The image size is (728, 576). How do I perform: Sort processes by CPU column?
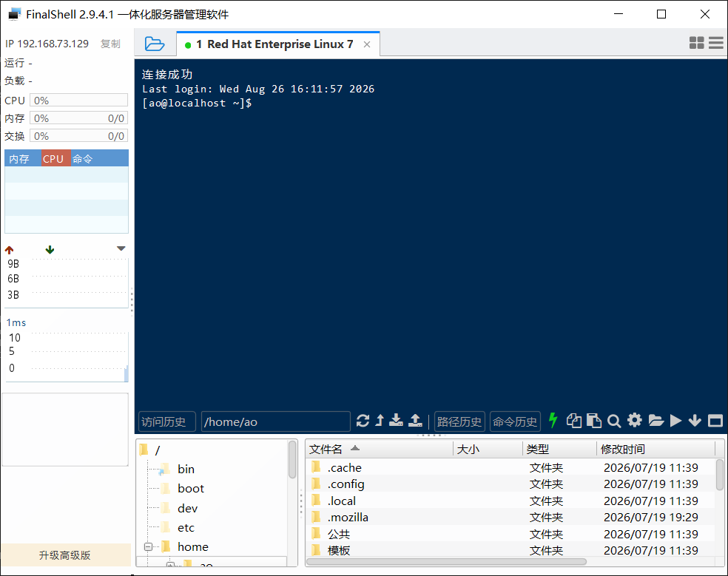pos(55,158)
